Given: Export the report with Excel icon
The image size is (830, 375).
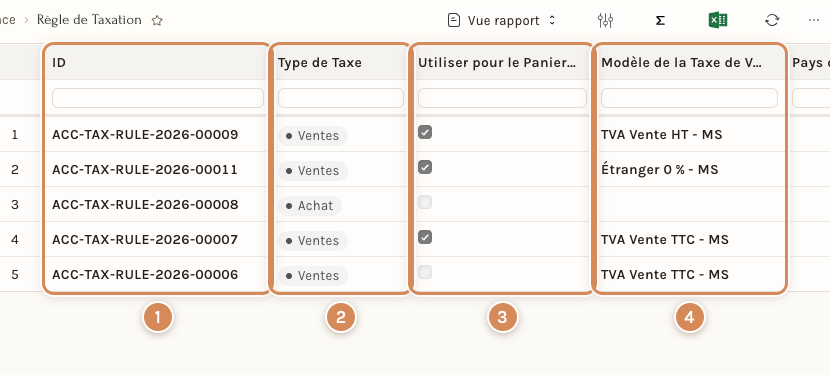Looking at the screenshot, I should (718, 21).
